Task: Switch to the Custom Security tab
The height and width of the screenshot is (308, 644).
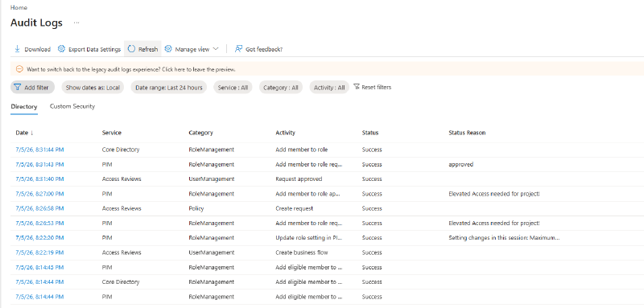Action: [x=72, y=106]
